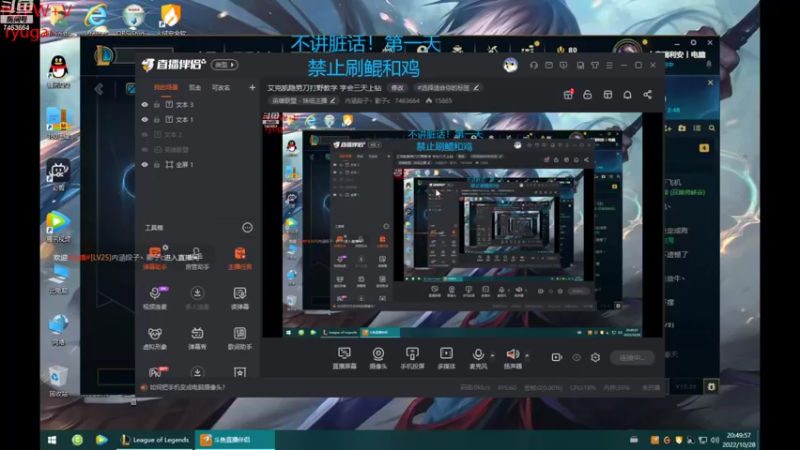Toggle lock on 全屏 1 layer
The width and height of the screenshot is (800, 450).
tap(157, 165)
